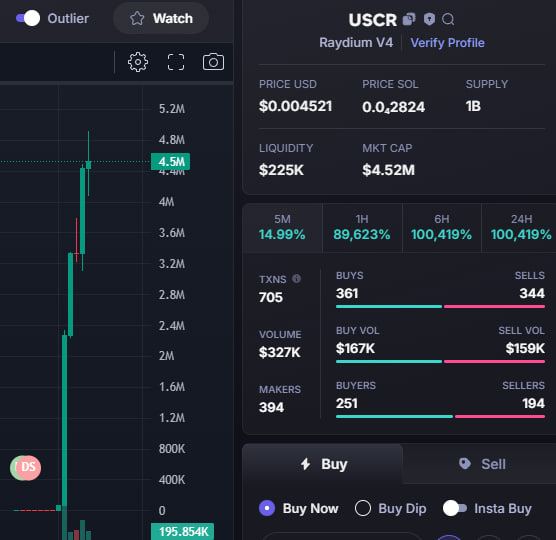Toggle the Outlier switch
This screenshot has height=540, width=556.
(28, 18)
